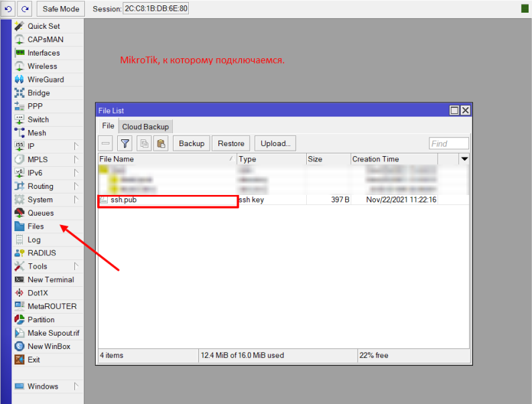
Task: Expand the IPv6 submenu
Action: click(x=48, y=173)
